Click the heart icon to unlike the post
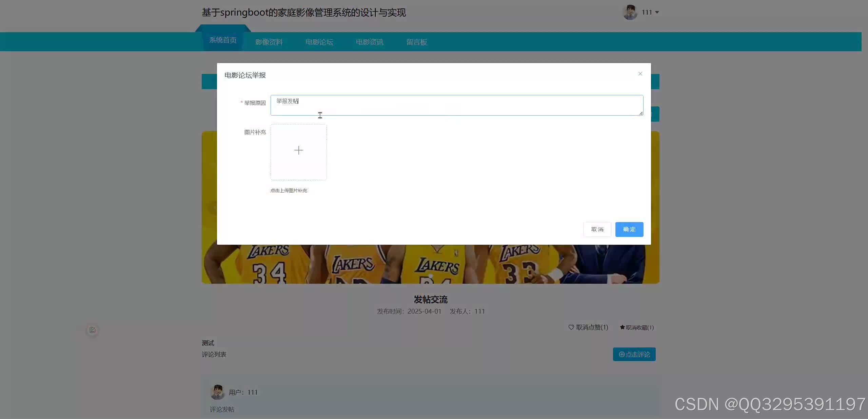This screenshot has width=868, height=419. click(x=571, y=327)
